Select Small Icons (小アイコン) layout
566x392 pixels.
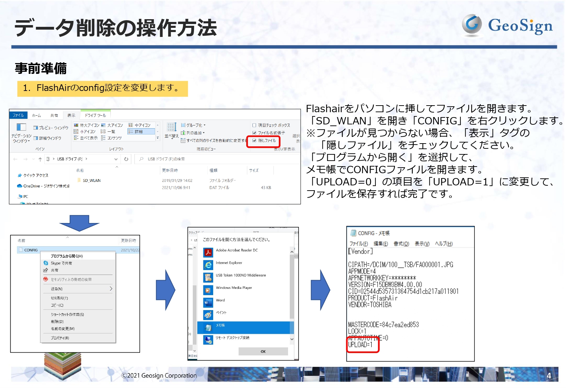pos(85,131)
